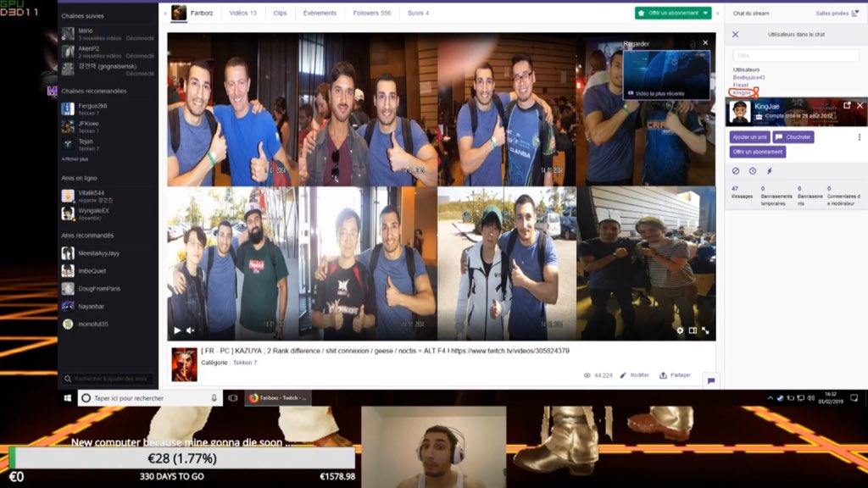
Task: Click recommended friend Nayanhar avatar
Action: [x=68, y=306]
